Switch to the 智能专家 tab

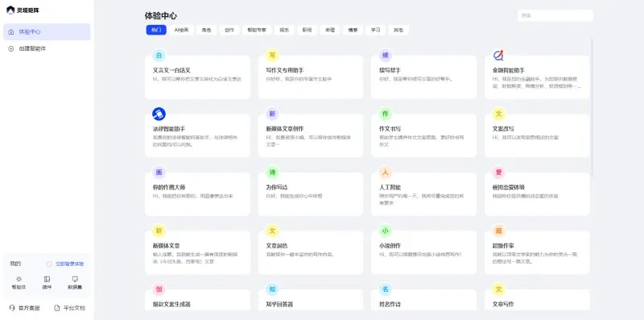(257, 30)
